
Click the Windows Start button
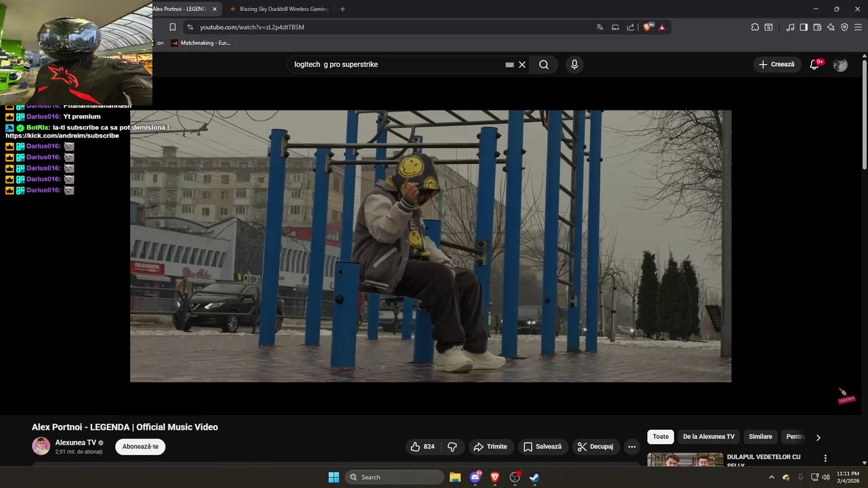(x=334, y=477)
